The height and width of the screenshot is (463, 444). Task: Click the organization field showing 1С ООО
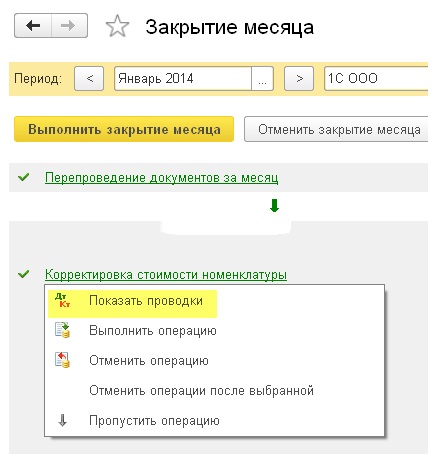(376, 79)
